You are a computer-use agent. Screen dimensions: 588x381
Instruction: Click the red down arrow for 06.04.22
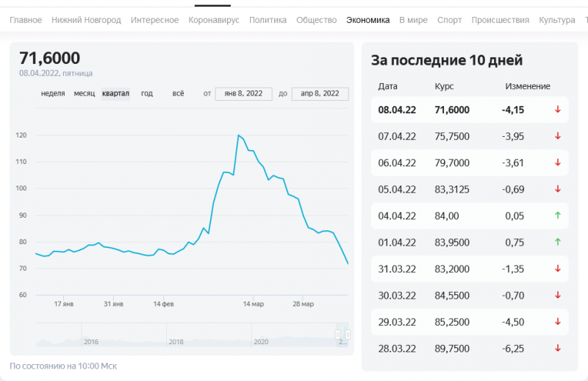coord(558,163)
